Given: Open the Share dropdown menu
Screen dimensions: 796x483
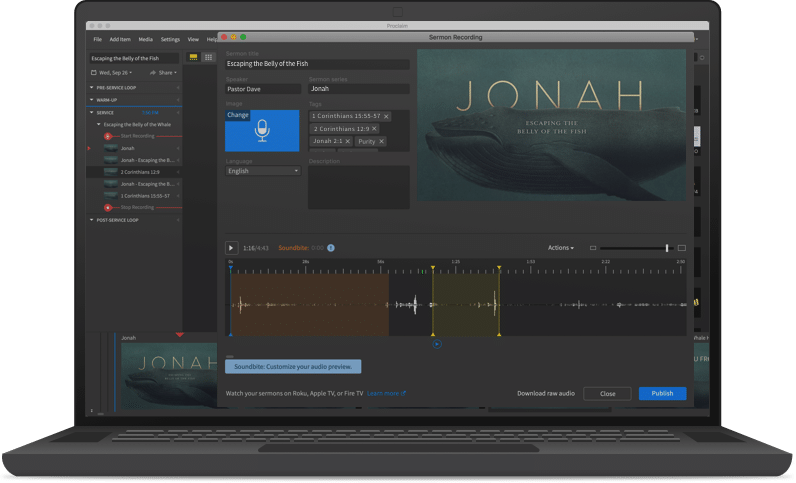Looking at the screenshot, I should pyautogui.click(x=168, y=73).
